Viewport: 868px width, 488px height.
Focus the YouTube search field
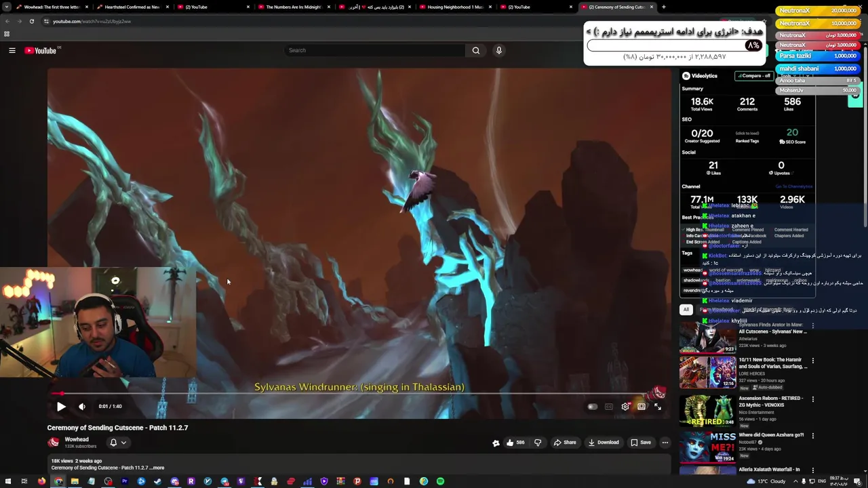coord(374,50)
